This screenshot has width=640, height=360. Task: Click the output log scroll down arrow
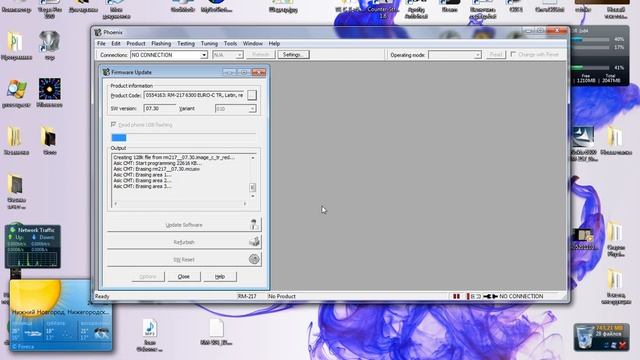(x=253, y=196)
